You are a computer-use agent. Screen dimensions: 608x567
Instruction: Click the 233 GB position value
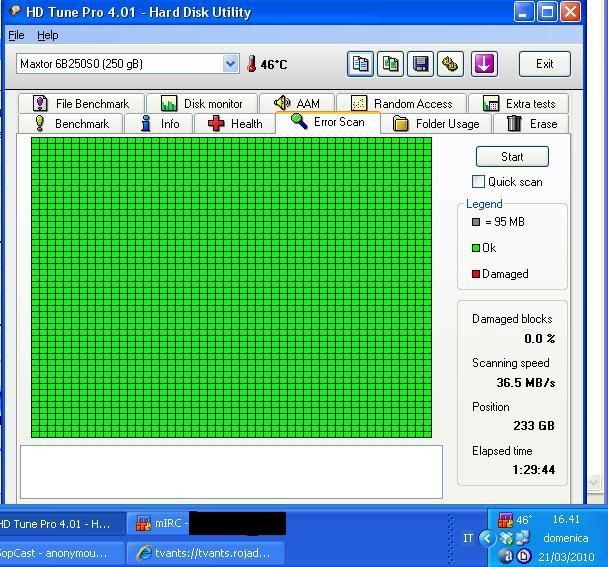(534, 425)
